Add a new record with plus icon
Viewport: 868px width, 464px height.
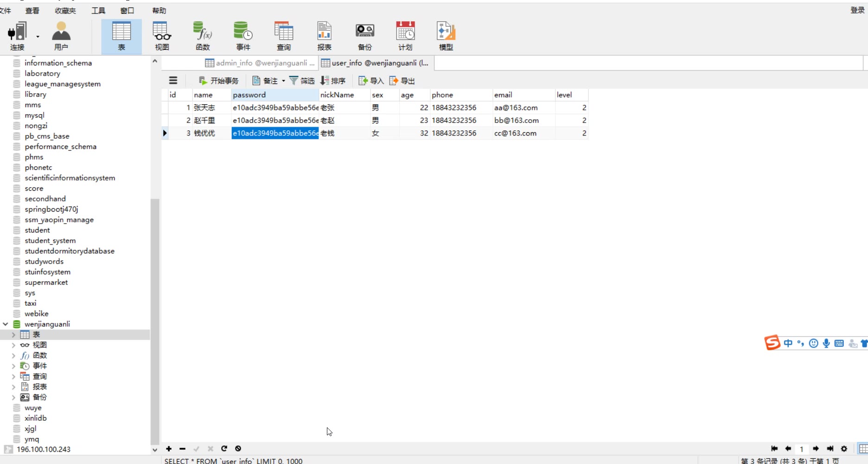coord(169,449)
